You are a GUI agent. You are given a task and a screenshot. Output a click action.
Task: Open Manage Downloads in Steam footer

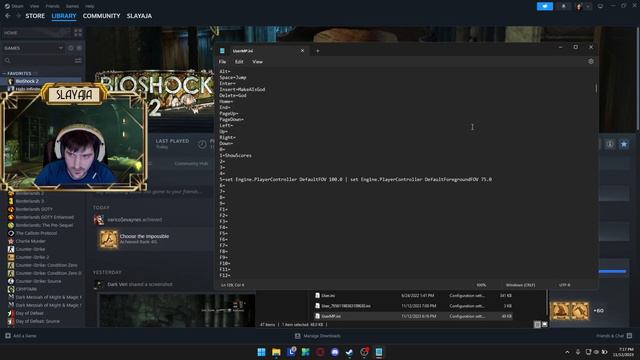coord(318,336)
